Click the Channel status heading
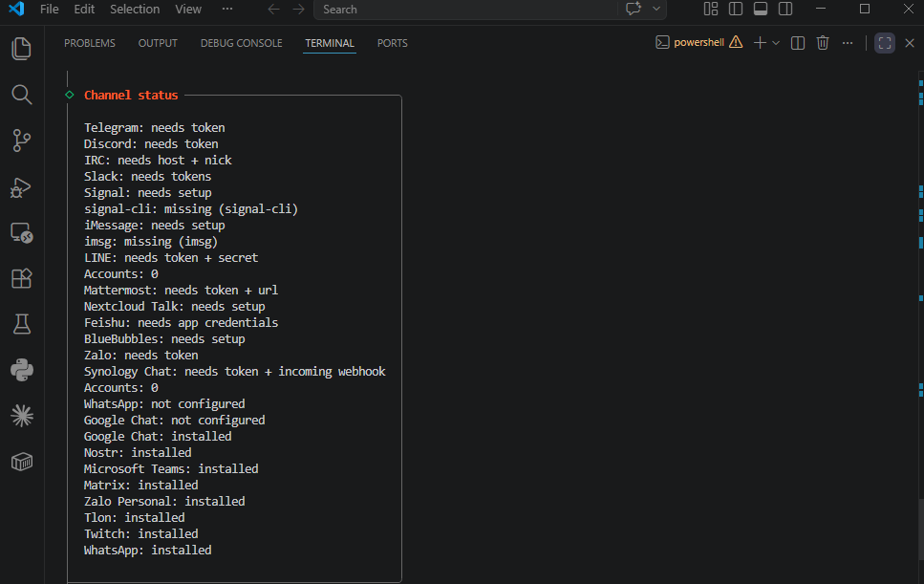The width and height of the screenshot is (924, 584). [131, 95]
